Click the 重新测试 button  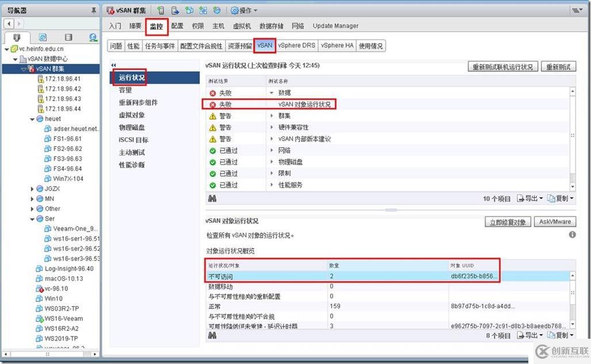click(x=558, y=67)
